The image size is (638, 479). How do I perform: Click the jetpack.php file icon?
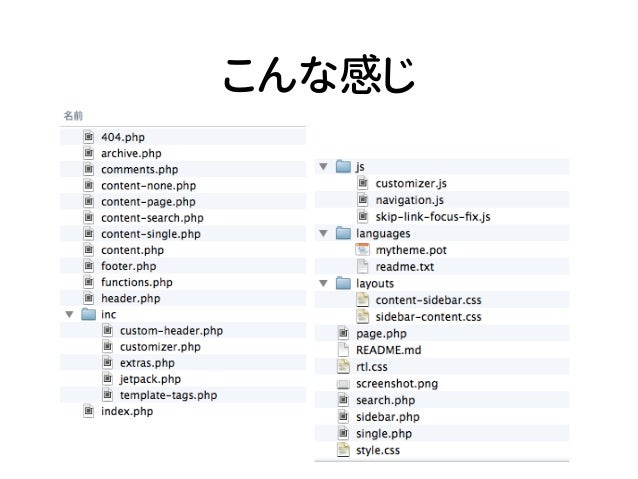click(x=107, y=379)
